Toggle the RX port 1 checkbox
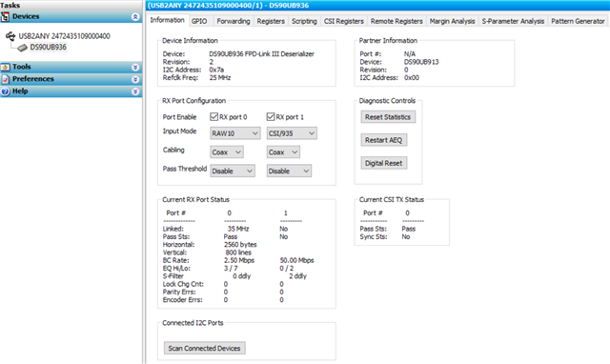 pos(271,116)
